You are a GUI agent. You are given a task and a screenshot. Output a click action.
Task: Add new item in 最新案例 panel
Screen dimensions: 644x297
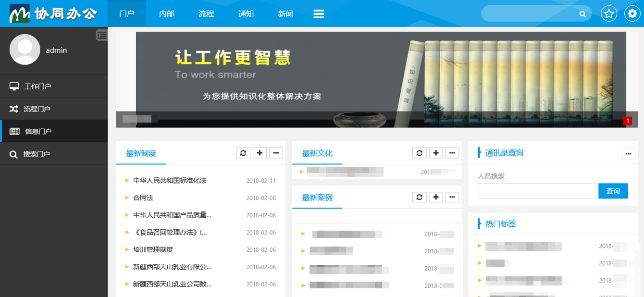(x=436, y=197)
